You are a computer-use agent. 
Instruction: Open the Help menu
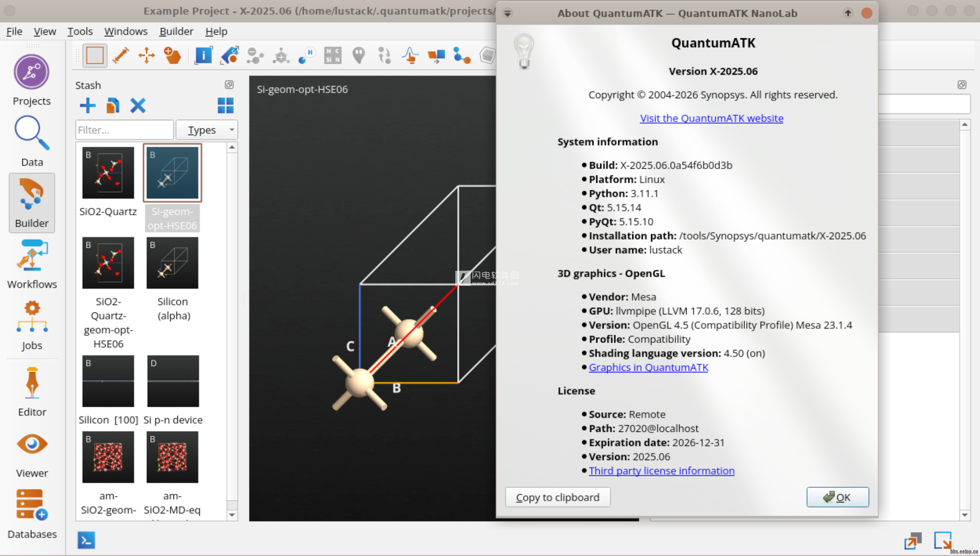[216, 31]
